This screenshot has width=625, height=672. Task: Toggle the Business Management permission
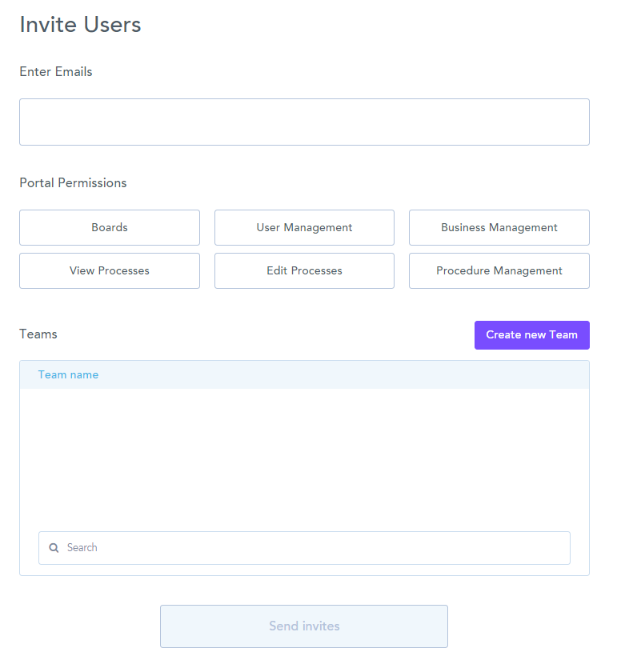pyautogui.click(x=499, y=227)
